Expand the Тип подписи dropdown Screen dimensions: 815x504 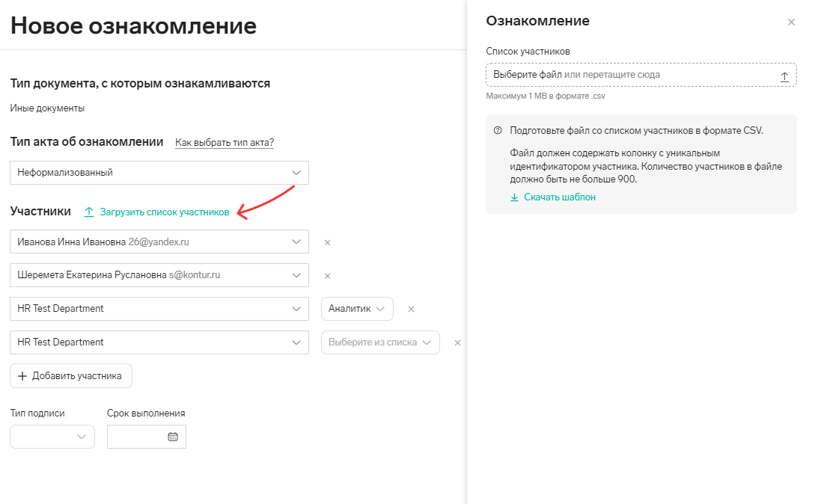(52, 437)
